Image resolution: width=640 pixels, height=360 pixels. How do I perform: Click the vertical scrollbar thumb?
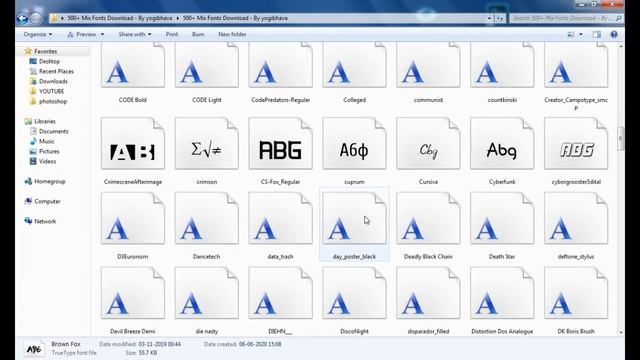pos(621,139)
